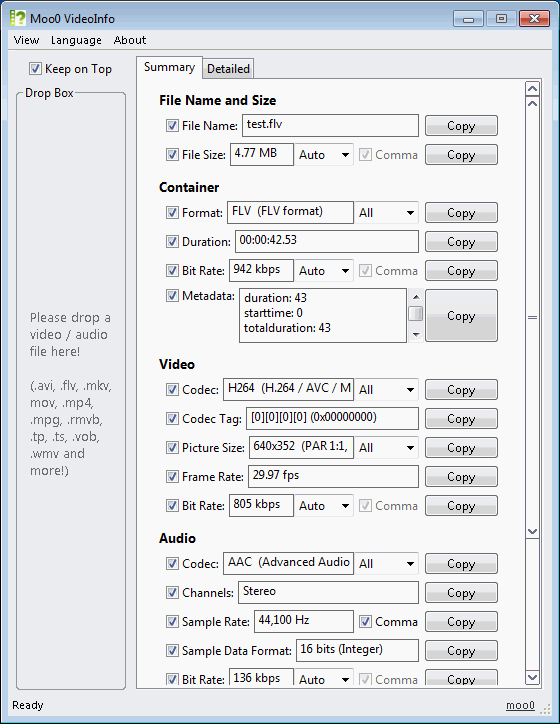Click the Metadata box scroll-down arrow
Viewport: 560px width, 724px height.
416,335
